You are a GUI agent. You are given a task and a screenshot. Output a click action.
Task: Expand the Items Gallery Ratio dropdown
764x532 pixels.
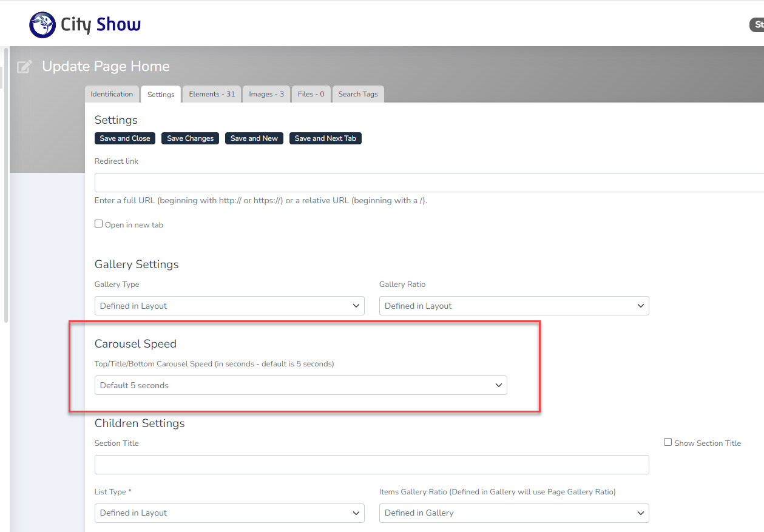(513, 513)
